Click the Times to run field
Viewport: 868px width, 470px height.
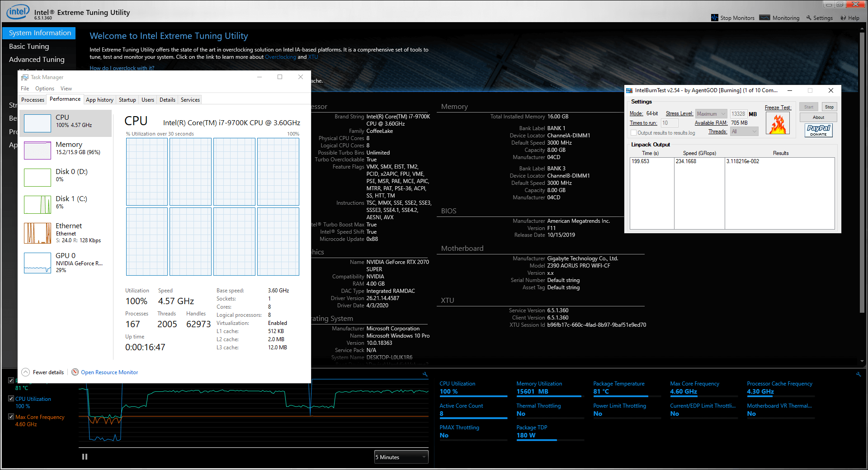(670, 123)
